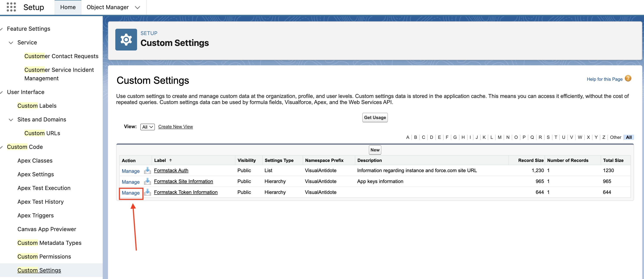The image size is (644, 279).
Task: Click download icon beside Formstack Site Information
Action: coord(148,181)
